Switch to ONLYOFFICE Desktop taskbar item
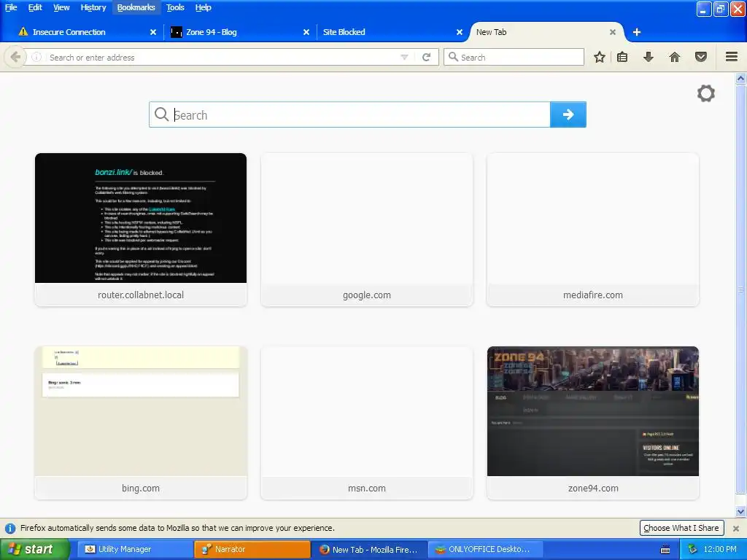This screenshot has height=560, width=747. tap(485, 550)
